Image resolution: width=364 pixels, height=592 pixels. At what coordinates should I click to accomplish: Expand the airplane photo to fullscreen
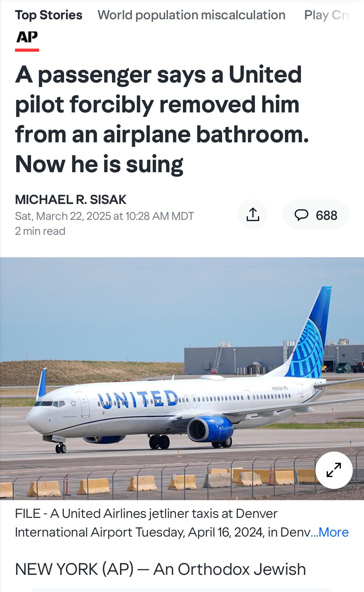(x=334, y=470)
